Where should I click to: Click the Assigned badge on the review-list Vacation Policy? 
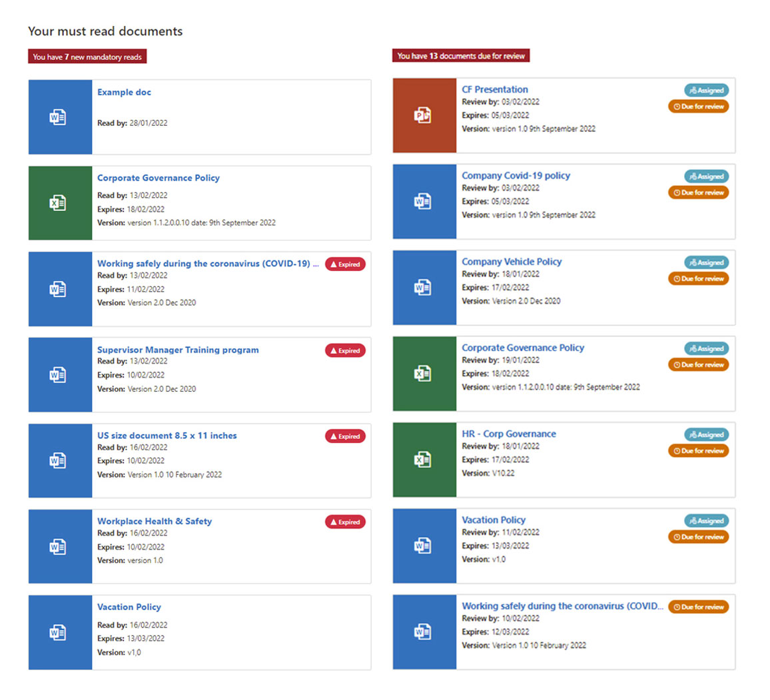pyautogui.click(x=707, y=521)
